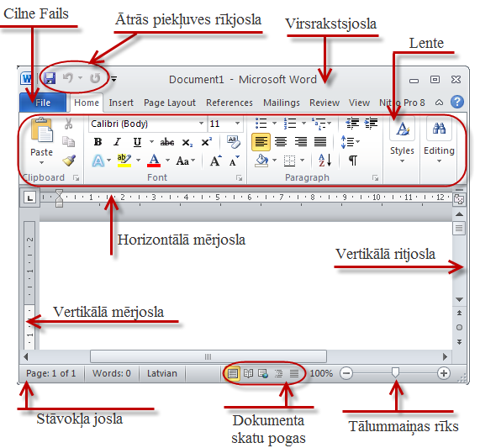Toggle the ruler view button above scrollbar

click(459, 199)
